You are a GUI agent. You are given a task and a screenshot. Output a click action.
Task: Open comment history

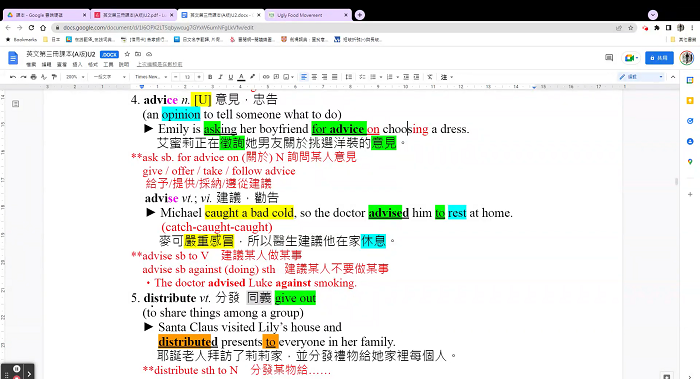(x=609, y=58)
